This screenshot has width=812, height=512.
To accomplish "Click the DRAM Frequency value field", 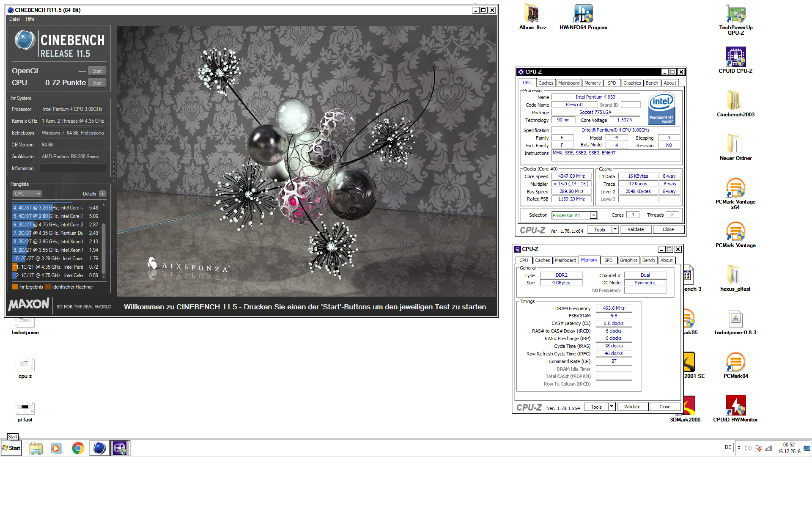I will pos(614,308).
